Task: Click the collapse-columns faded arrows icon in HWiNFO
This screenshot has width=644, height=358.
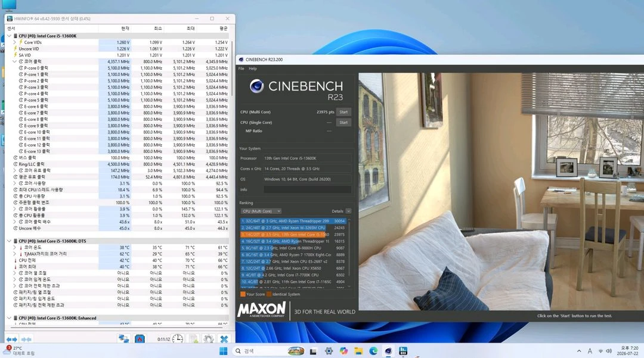Action: point(27,339)
